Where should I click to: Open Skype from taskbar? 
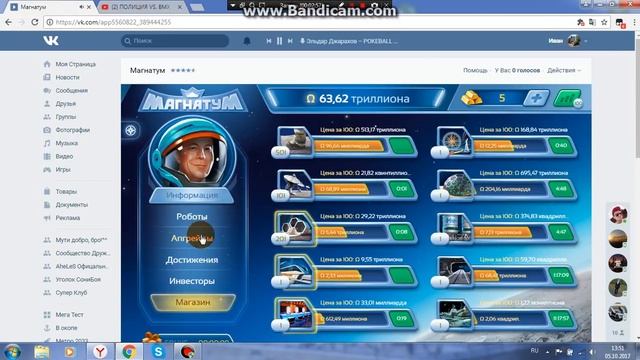coord(158,351)
